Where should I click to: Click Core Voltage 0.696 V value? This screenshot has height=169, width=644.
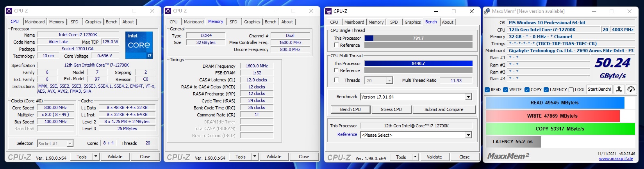pos(105,56)
